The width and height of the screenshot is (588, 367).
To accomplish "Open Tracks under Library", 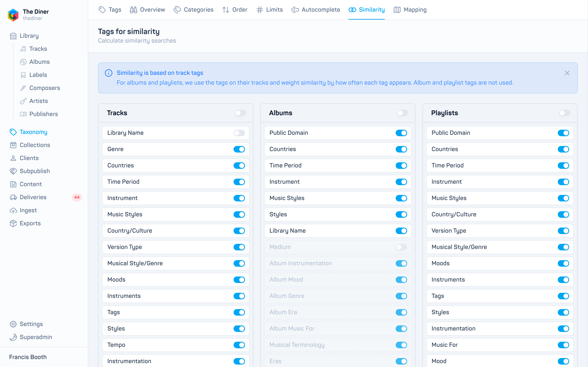I will [x=38, y=49].
